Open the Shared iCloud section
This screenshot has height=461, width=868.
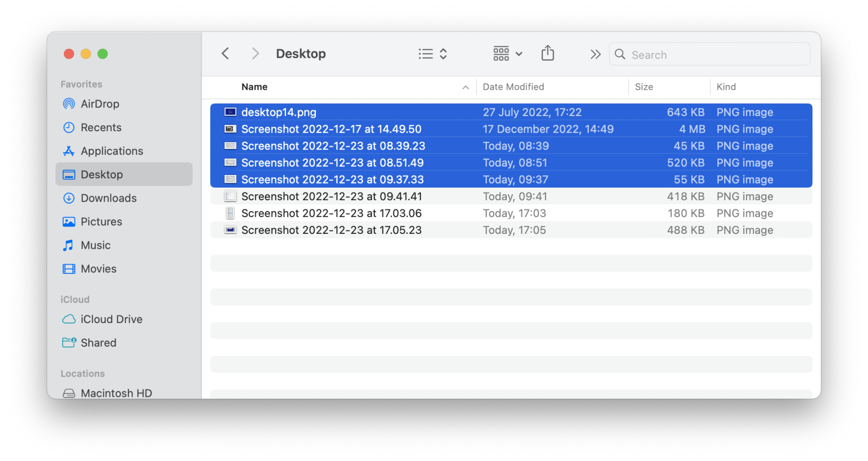tap(98, 342)
